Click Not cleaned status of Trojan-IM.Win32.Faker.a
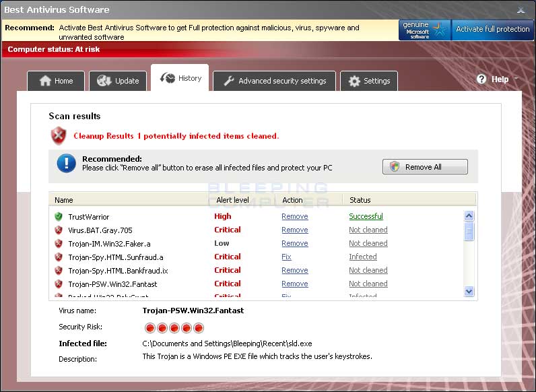The width and height of the screenshot is (536, 392). pyautogui.click(x=368, y=243)
